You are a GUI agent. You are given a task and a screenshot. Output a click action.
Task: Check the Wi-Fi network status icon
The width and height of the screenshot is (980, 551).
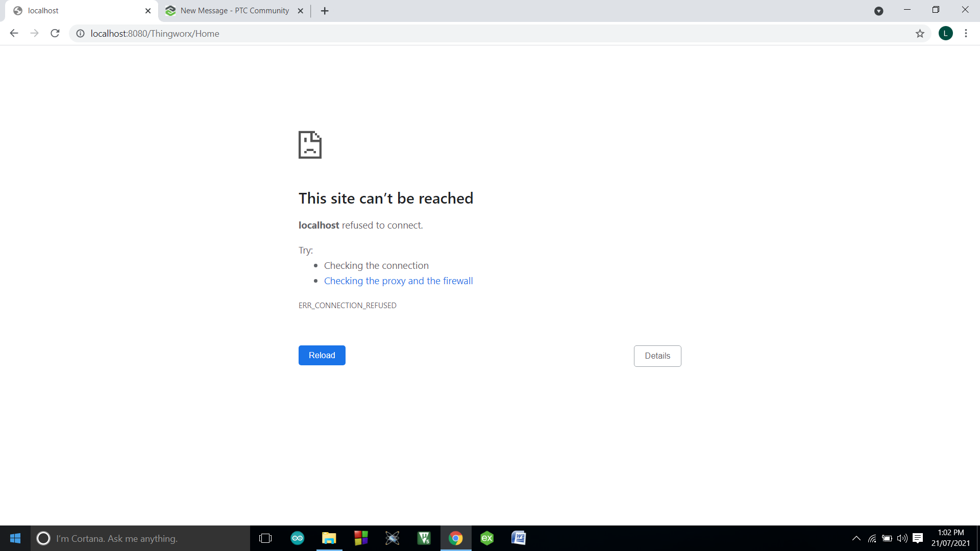871,538
